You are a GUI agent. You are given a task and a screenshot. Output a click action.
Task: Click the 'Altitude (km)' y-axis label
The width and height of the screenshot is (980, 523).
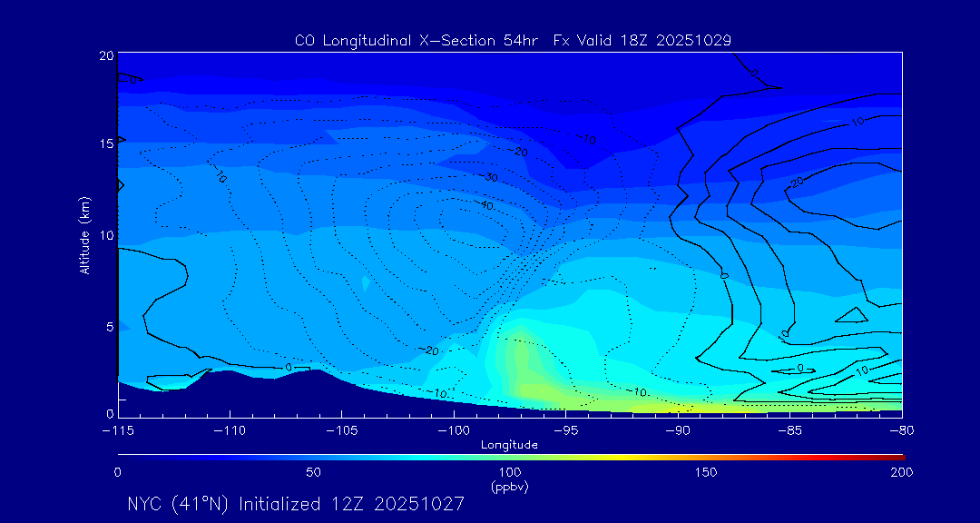84,234
